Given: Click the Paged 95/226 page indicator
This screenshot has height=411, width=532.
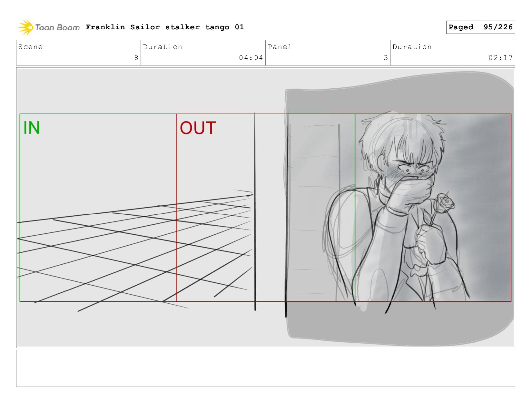Looking at the screenshot, I should click(x=480, y=27).
